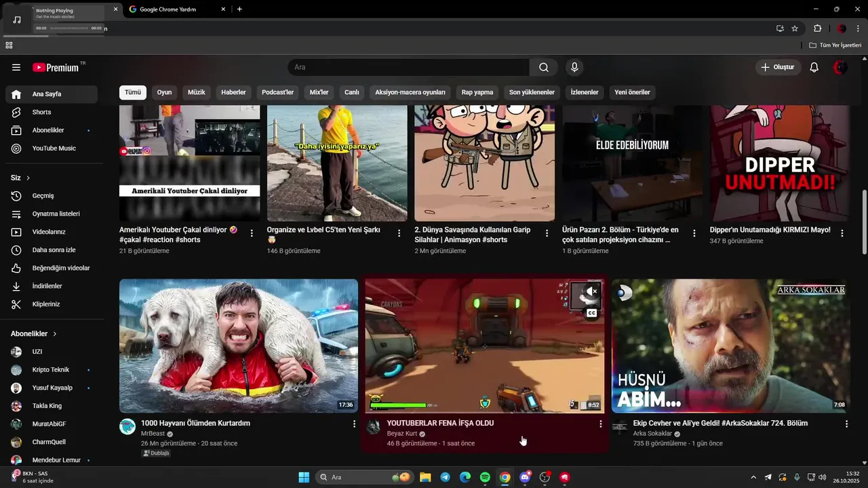
Task: Open Spotify from the Windows taskbar
Action: pos(485,477)
